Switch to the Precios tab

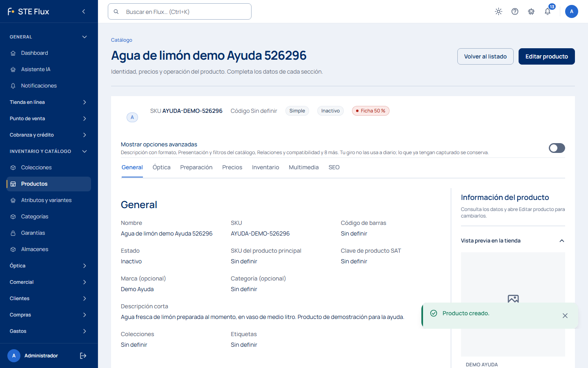[x=232, y=167]
